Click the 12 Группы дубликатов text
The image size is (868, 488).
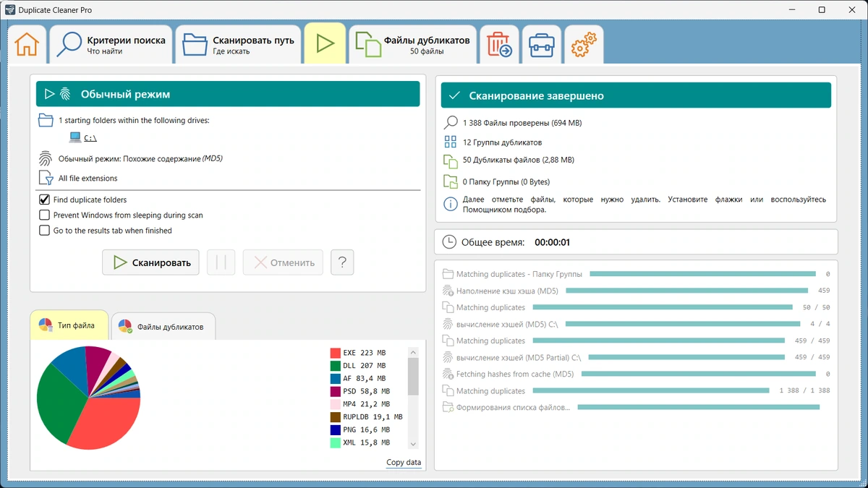[x=502, y=142]
